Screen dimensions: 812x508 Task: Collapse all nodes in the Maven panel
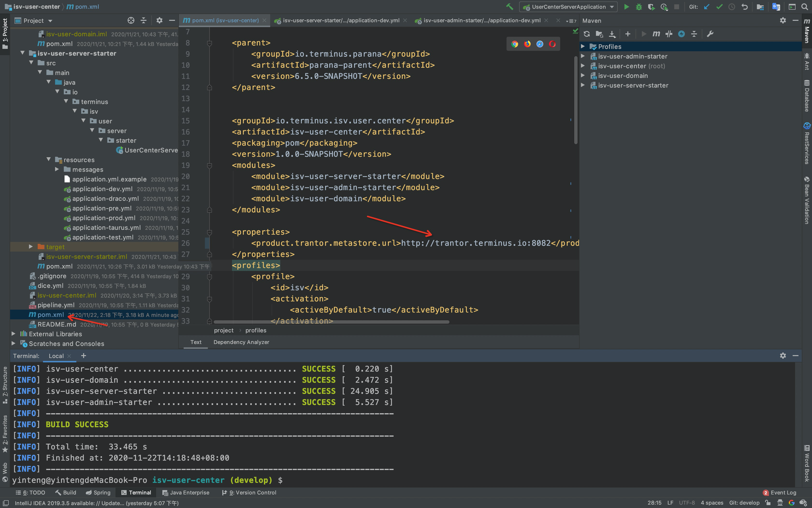pos(694,34)
